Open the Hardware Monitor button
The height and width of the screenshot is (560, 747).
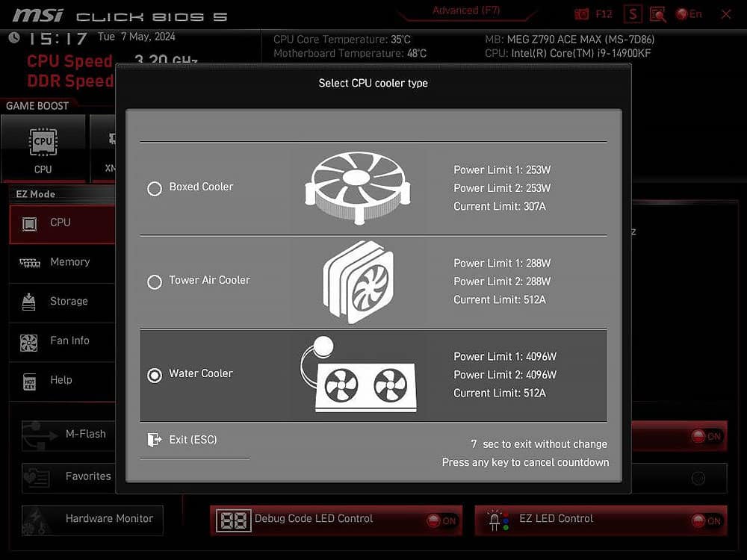tap(93, 520)
